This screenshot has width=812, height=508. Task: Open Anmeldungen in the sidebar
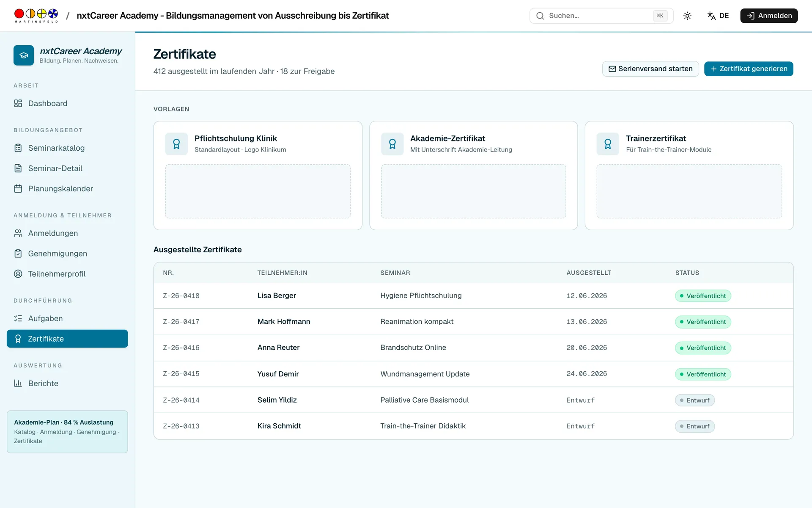(x=67, y=233)
